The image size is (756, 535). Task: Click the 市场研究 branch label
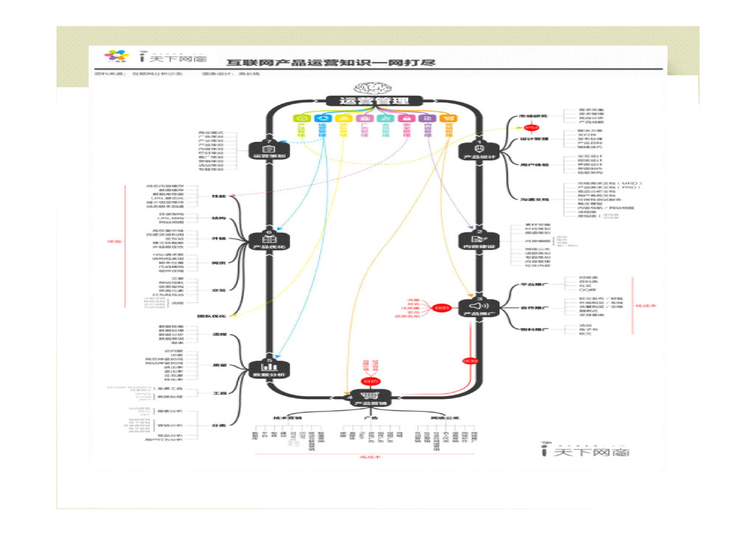pos(533,116)
